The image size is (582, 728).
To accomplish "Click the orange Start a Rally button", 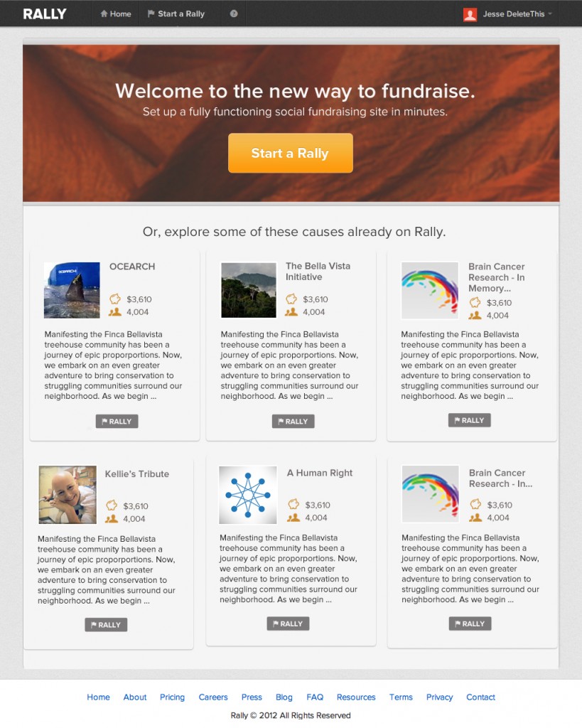I will [x=291, y=154].
